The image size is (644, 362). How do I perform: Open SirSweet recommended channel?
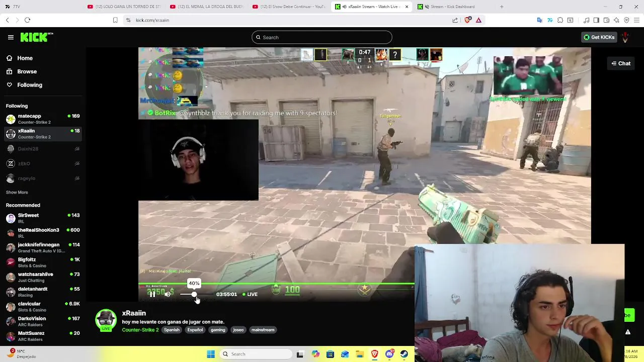(43, 218)
